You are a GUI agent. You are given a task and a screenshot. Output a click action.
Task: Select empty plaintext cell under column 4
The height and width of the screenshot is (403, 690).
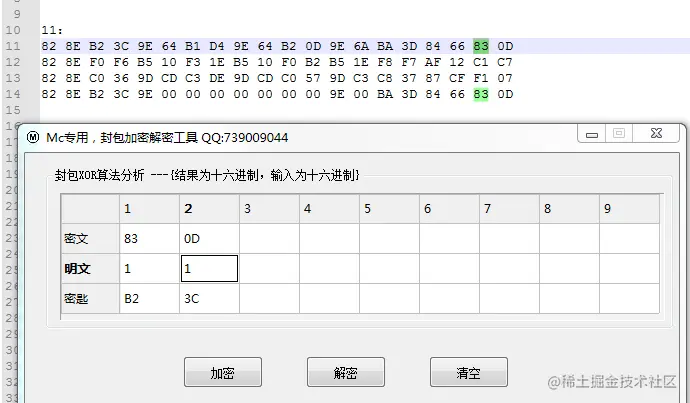point(329,268)
